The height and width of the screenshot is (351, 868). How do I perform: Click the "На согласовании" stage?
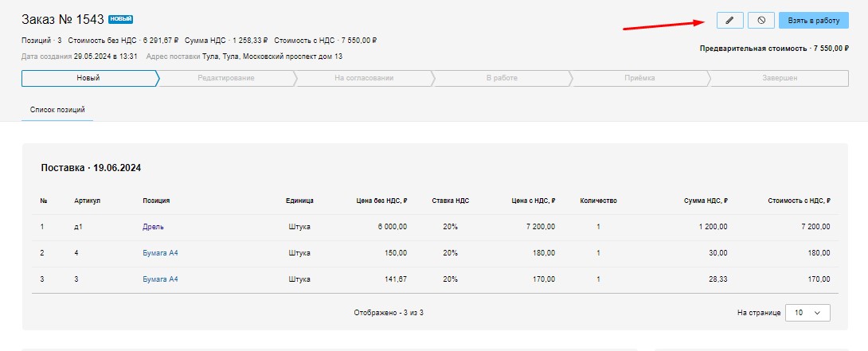(x=364, y=78)
